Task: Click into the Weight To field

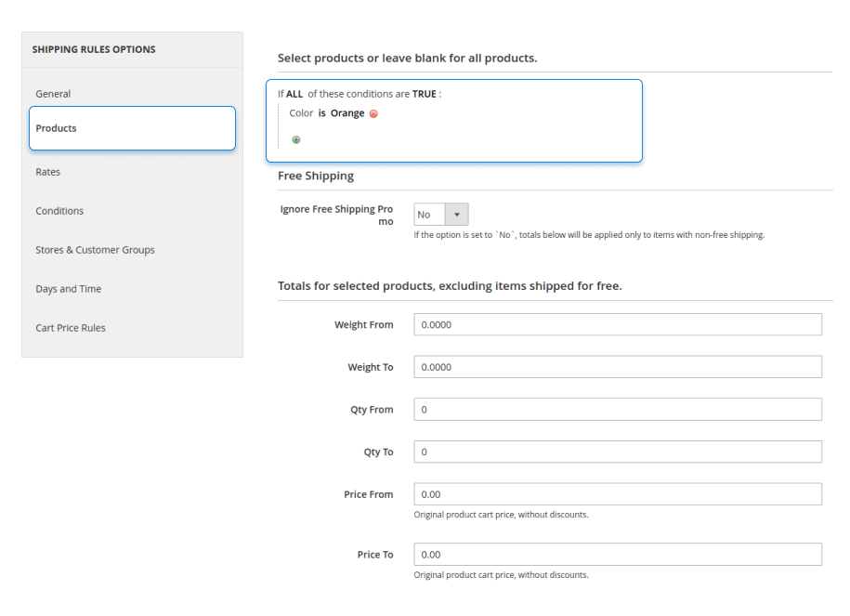Action: point(618,367)
